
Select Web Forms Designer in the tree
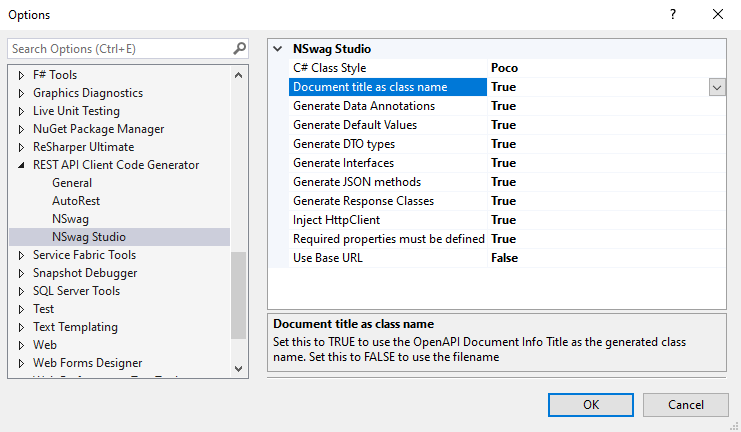pos(87,363)
